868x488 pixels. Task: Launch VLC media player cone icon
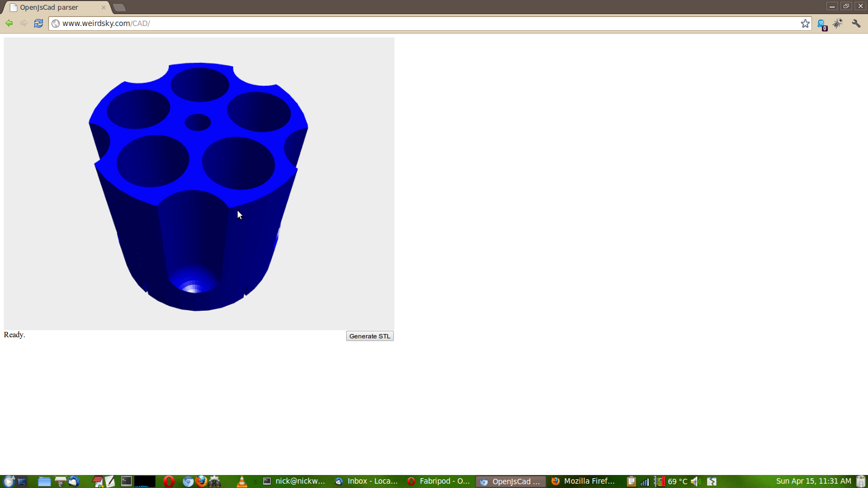pos(242,481)
